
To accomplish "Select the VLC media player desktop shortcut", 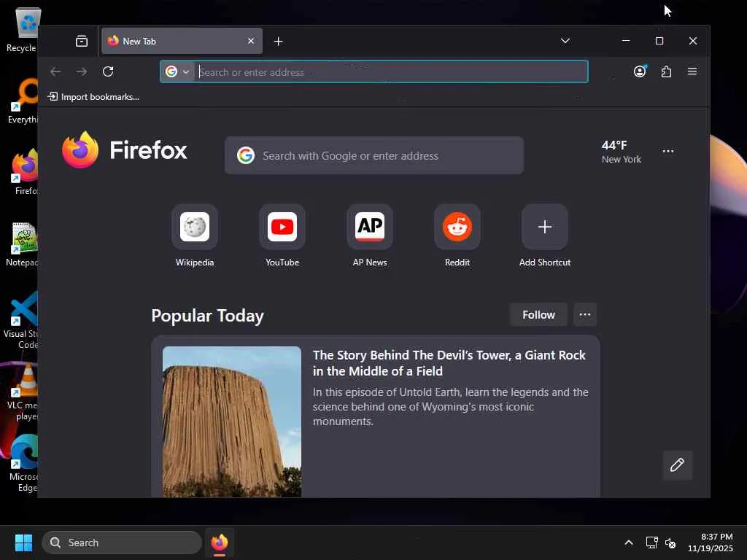I will (23, 392).
